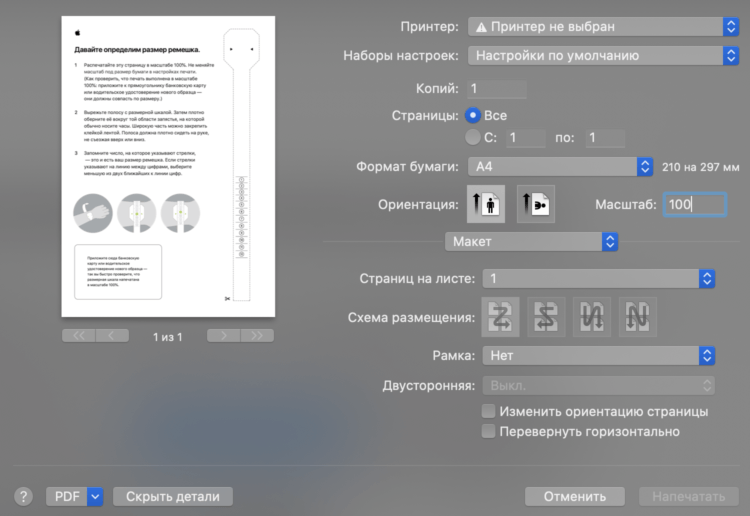
Task: Focus the 'Копий' copies field
Action: (497, 89)
